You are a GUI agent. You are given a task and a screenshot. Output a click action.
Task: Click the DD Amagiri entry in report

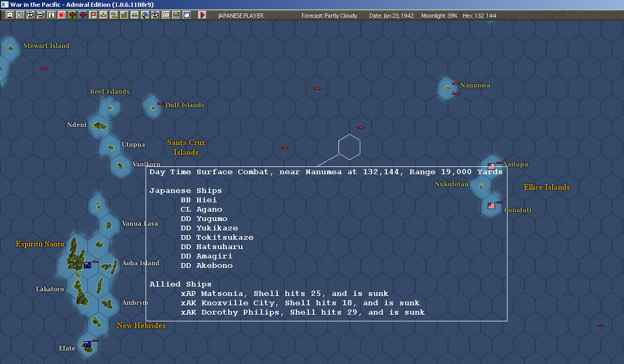207,256
